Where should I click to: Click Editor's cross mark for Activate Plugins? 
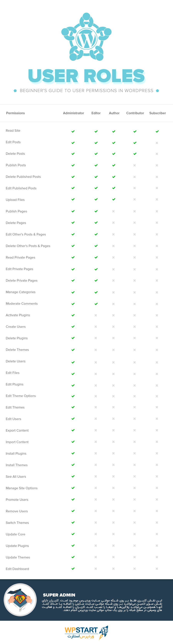(96, 315)
